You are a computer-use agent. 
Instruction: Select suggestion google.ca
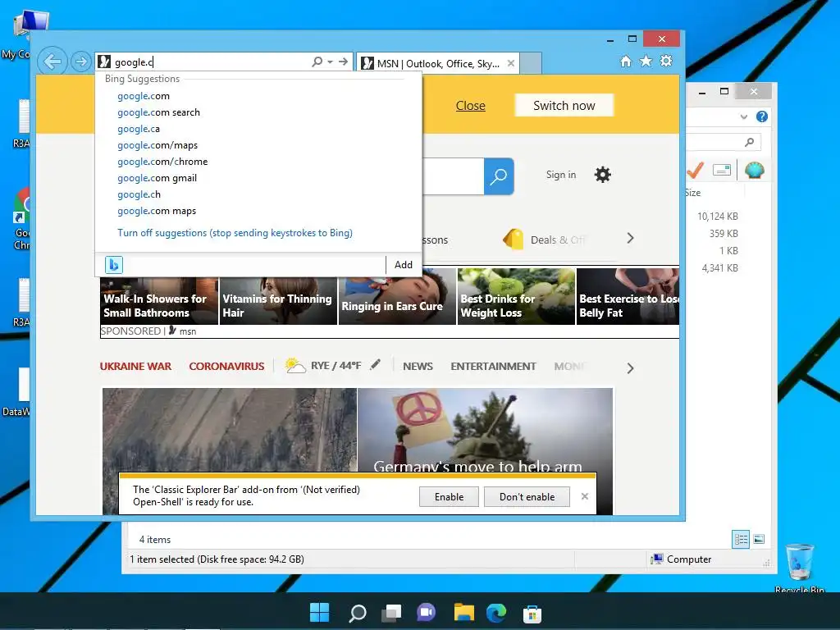(x=139, y=129)
